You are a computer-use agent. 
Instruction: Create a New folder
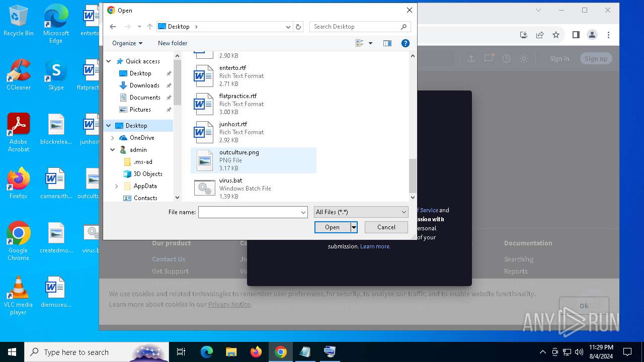[173, 43]
